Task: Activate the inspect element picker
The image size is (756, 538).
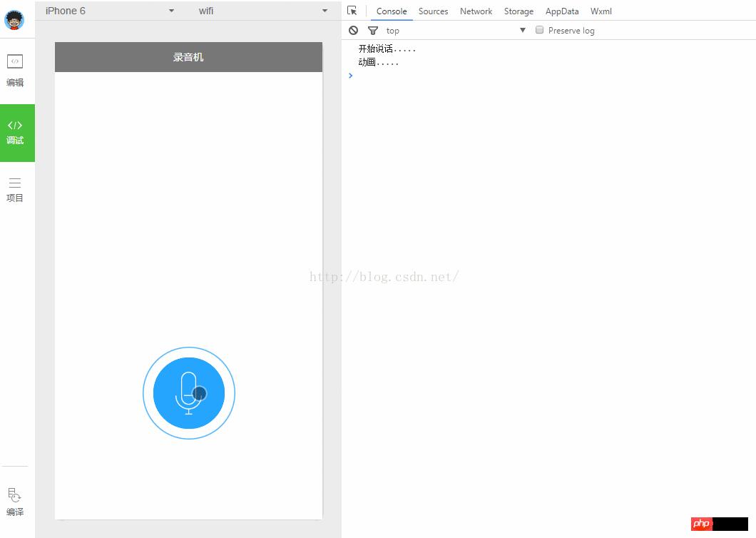Action: [352, 11]
